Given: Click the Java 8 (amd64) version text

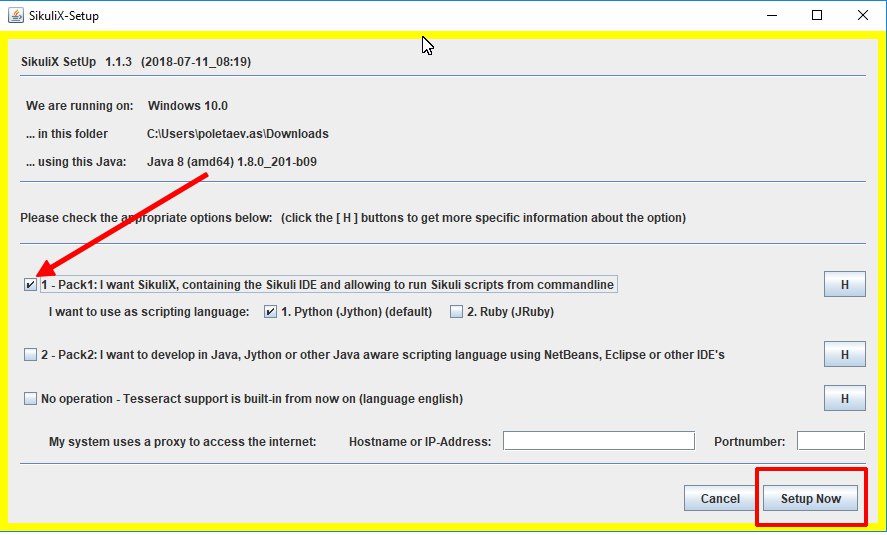Looking at the screenshot, I should (232, 162).
